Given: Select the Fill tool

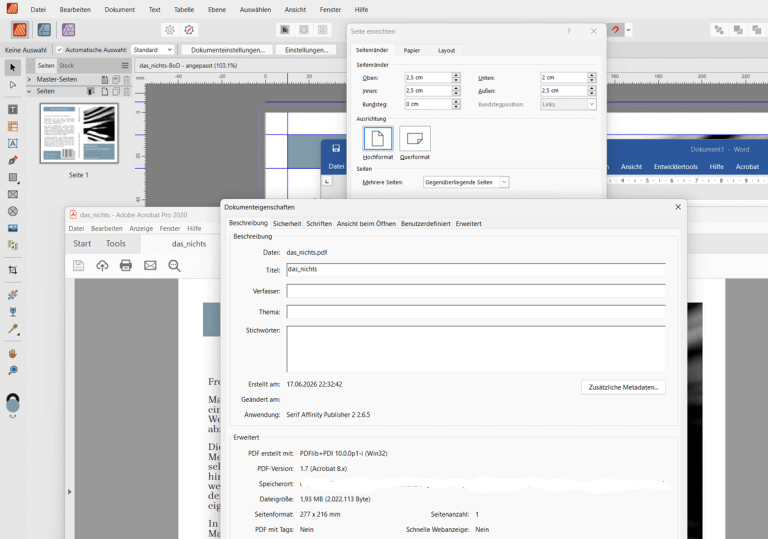Looking at the screenshot, I should [x=13, y=294].
